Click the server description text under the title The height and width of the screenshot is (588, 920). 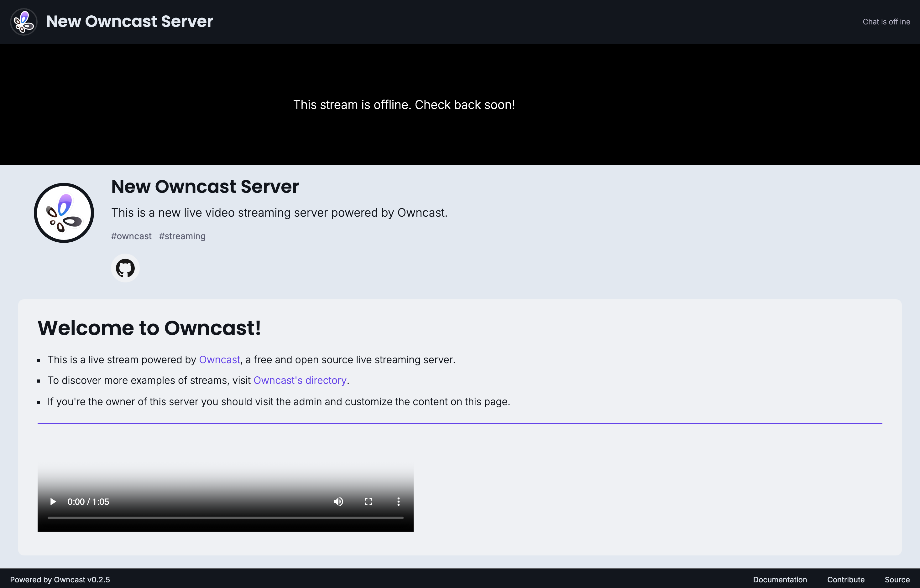pyautogui.click(x=279, y=213)
